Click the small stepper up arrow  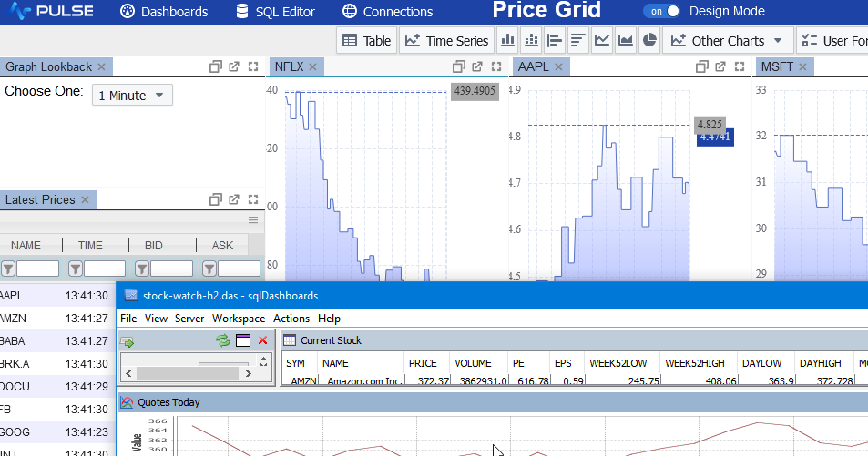[263, 358]
